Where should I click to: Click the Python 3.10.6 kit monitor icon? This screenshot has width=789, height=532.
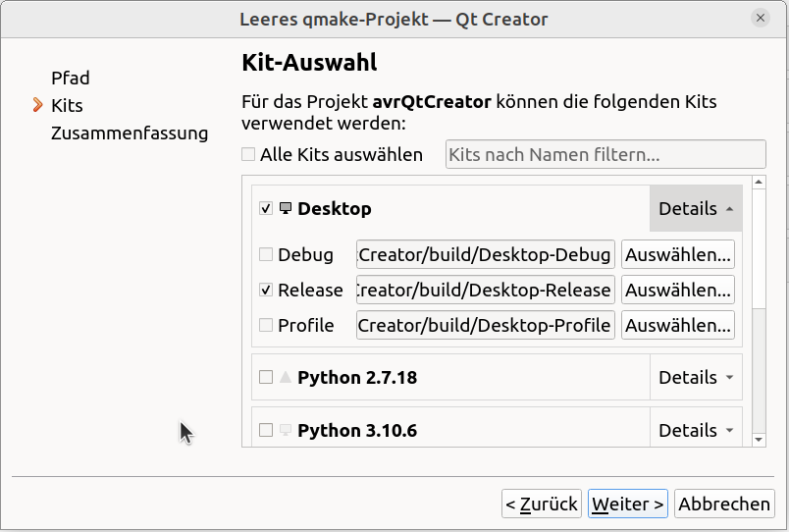coord(286,430)
